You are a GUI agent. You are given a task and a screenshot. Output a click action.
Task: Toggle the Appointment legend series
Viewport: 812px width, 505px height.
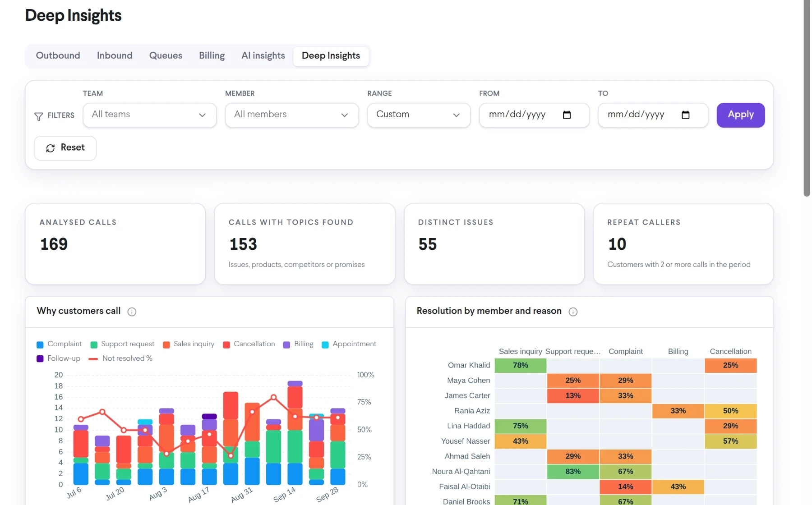coord(349,344)
